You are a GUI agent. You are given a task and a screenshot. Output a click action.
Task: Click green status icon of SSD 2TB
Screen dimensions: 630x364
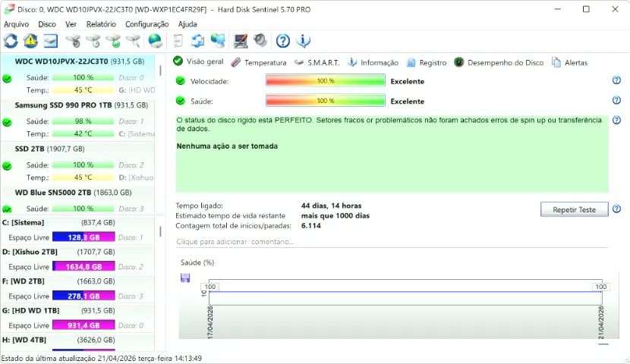coord(8,166)
